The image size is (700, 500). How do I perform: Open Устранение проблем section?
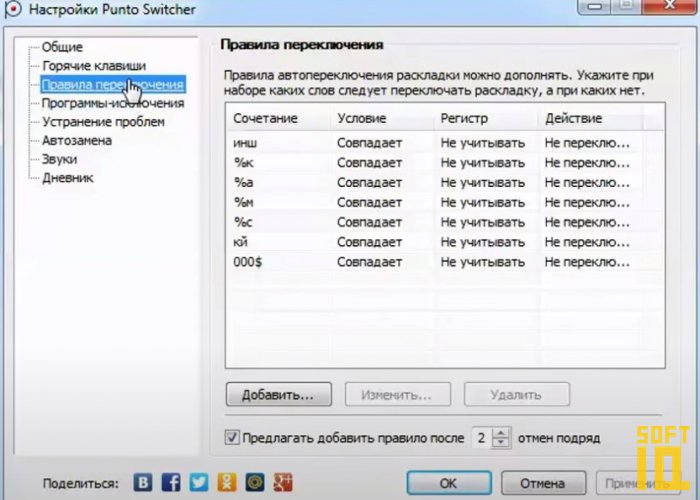103,122
